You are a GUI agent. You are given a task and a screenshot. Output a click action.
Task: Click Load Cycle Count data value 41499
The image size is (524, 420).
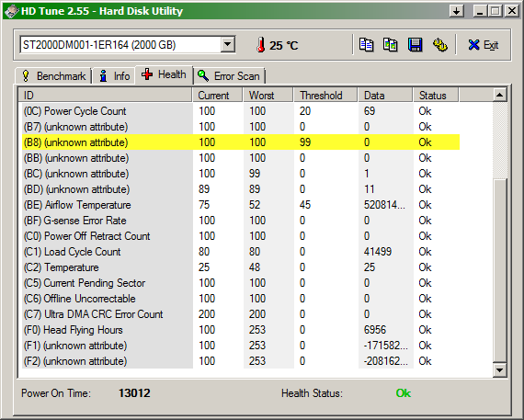click(377, 252)
